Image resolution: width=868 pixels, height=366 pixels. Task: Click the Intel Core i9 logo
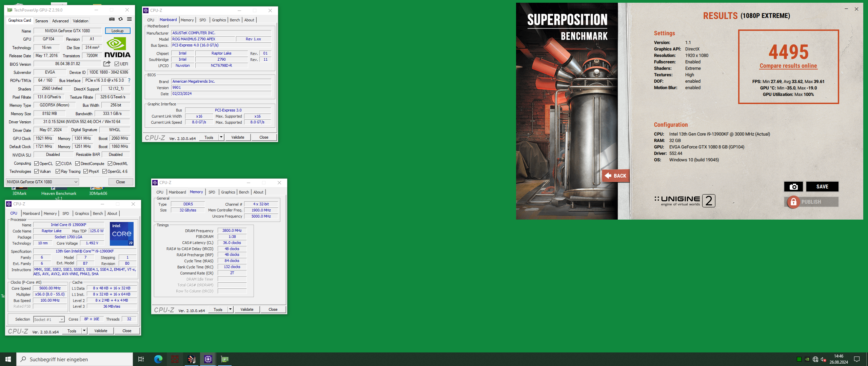(x=122, y=234)
